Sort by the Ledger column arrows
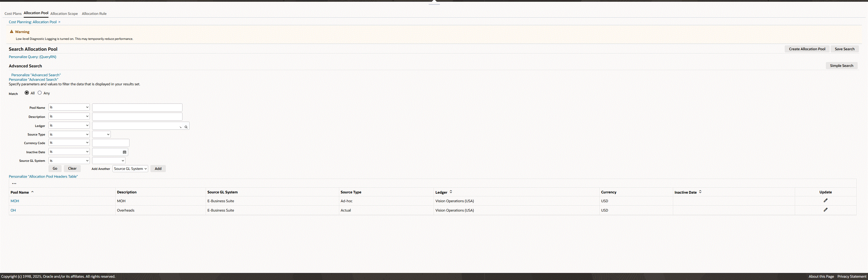This screenshot has width=868, height=280. (451, 192)
